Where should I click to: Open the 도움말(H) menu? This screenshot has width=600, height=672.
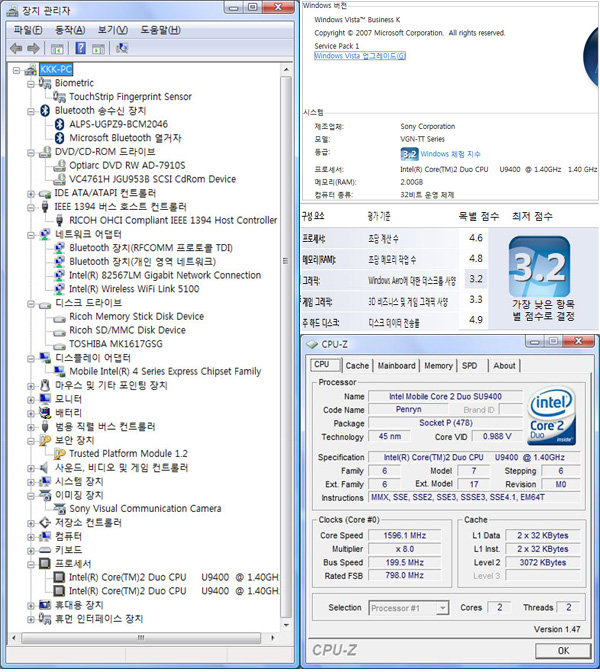pos(161,30)
